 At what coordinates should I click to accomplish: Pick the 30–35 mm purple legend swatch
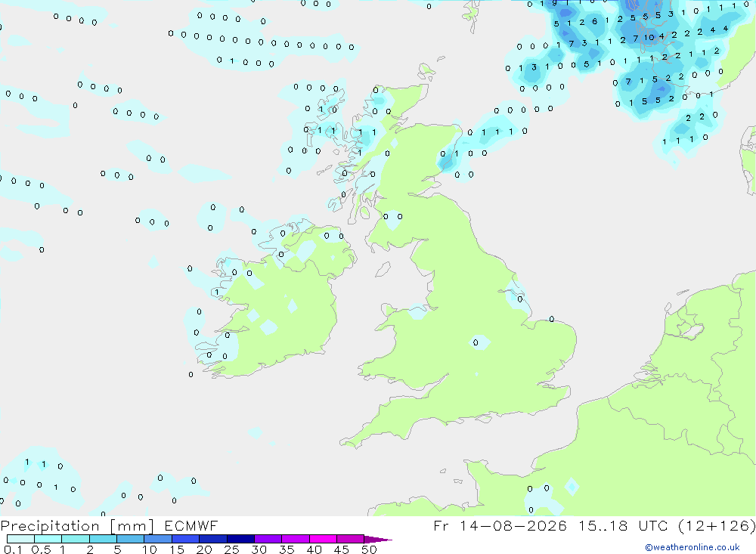click(268, 539)
